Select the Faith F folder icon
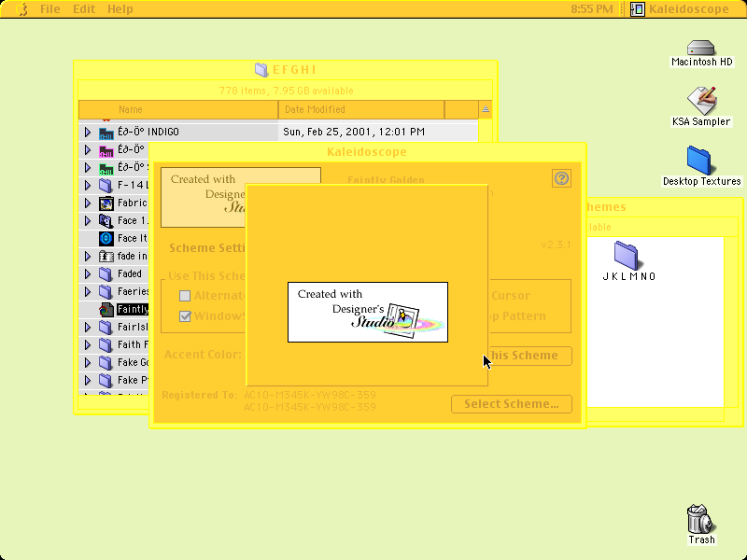The image size is (747, 560). coord(106,344)
